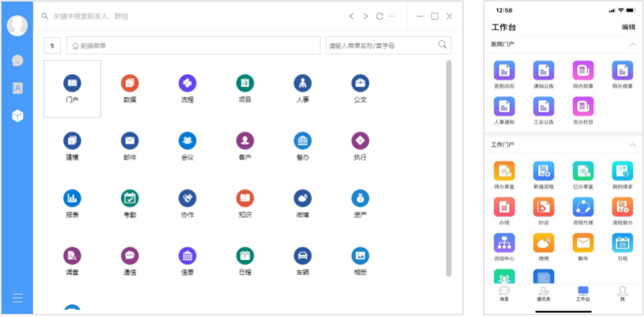Switch to the 通讯录 tab on mobile
This screenshot has height=317, width=644.
pyautogui.click(x=543, y=293)
